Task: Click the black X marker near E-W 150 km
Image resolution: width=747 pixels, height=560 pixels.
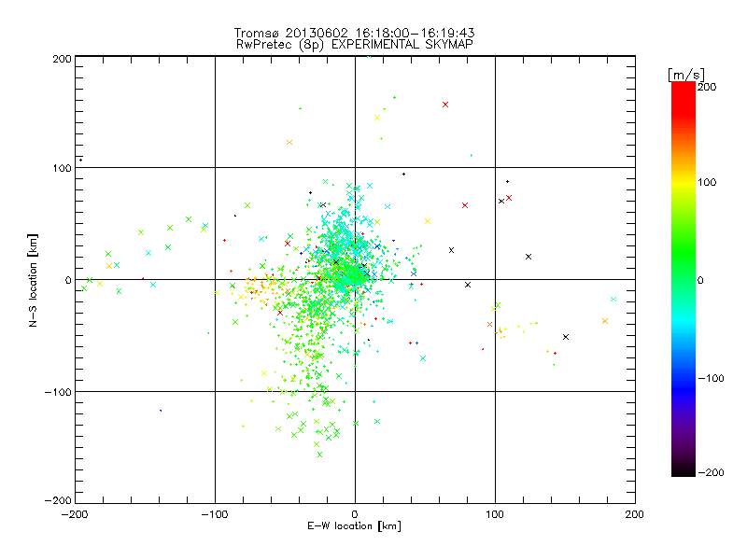Action: pos(566,337)
